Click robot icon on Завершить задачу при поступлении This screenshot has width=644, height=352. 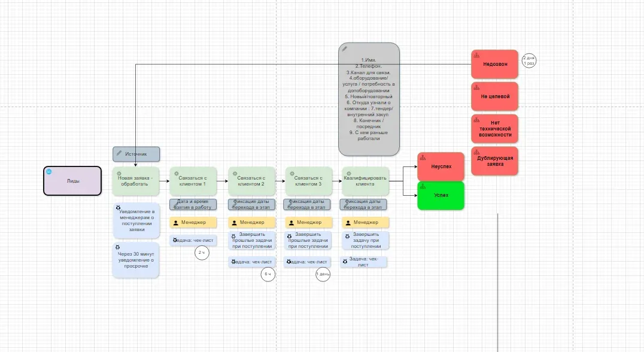347,236
